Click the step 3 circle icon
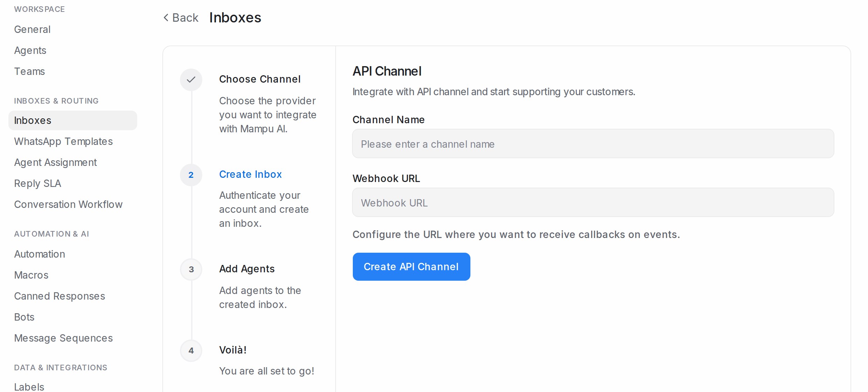This screenshot has height=392, width=868. tap(191, 269)
